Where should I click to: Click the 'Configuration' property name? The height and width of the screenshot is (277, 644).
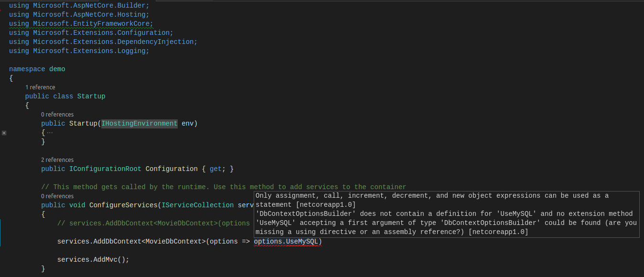172,169
